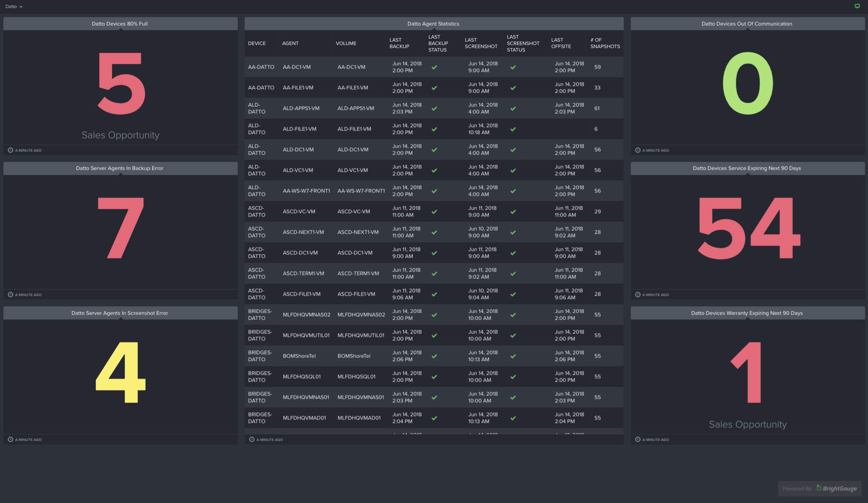Select snapshot count 33 for AA-FILE1-VM
Screen dimensions: 868x503
(597, 88)
